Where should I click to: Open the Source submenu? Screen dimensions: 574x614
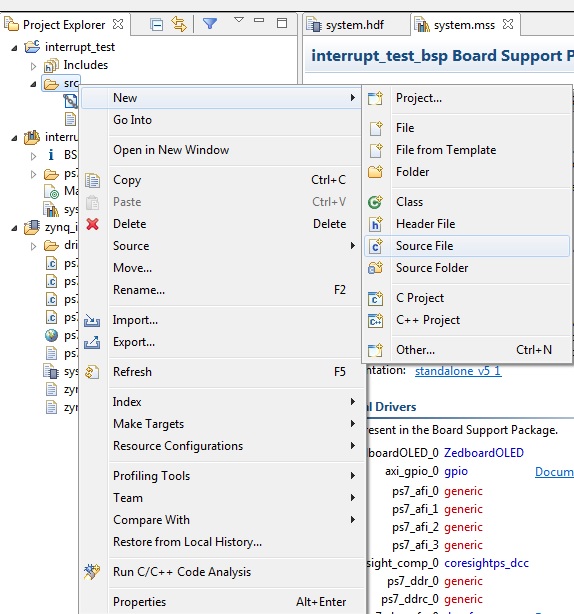222,246
